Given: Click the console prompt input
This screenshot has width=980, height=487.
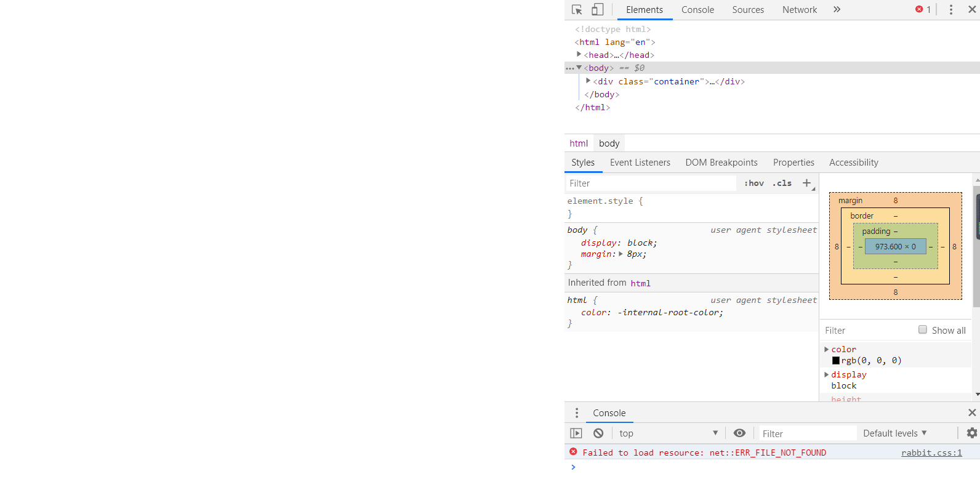Looking at the screenshot, I should [776, 467].
